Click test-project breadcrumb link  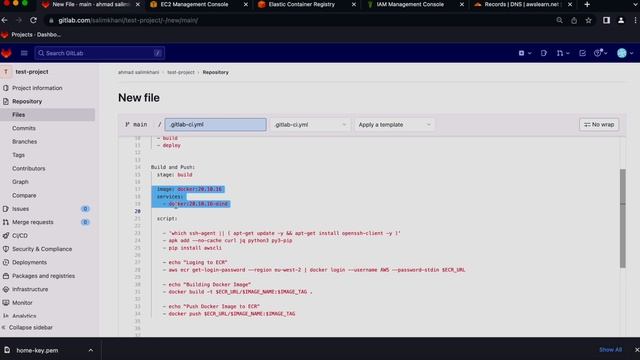[x=181, y=72]
